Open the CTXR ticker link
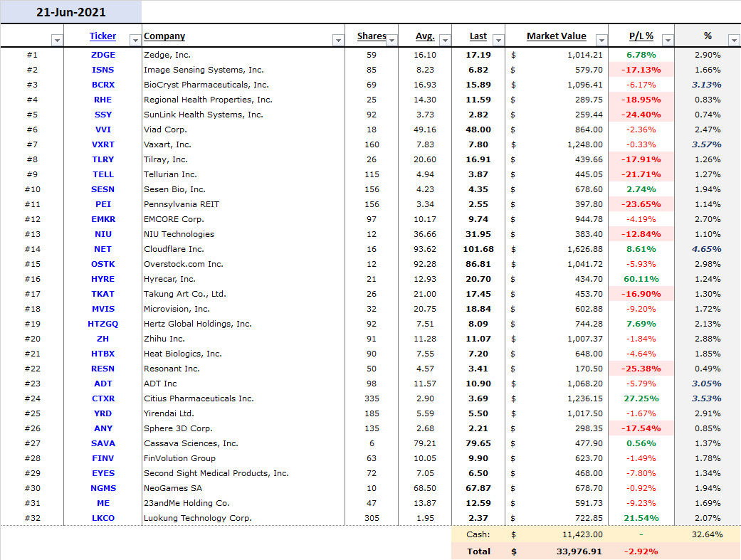The height and width of the screenshot is (560, 741). pos(103,398)
